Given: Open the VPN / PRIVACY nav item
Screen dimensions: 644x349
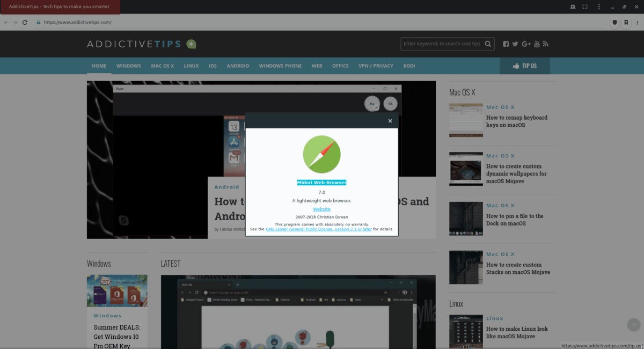Looking at the screenshot, I should (376, 66).
